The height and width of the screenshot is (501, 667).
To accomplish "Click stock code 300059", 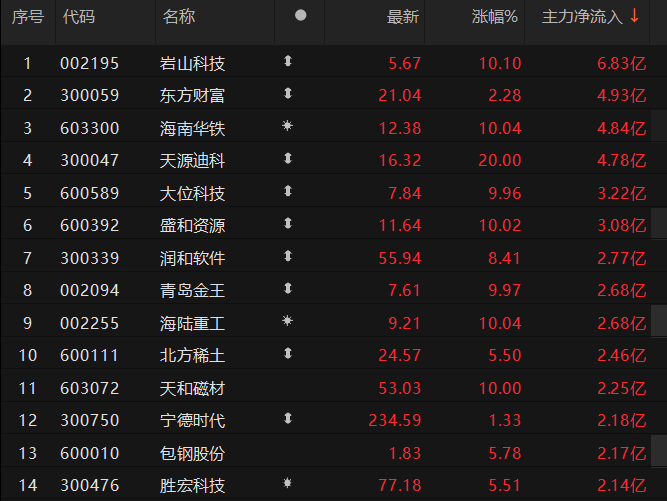I will [x=89, y=95].
